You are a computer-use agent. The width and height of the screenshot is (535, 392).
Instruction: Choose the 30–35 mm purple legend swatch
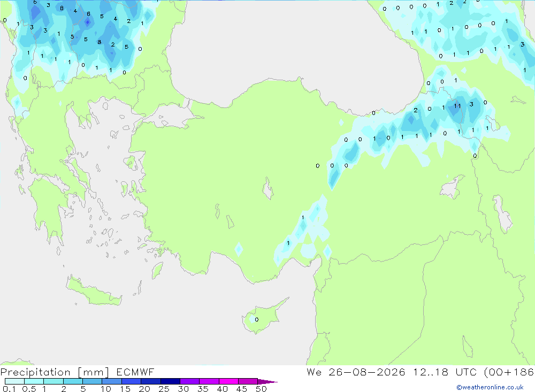(189, 381)
